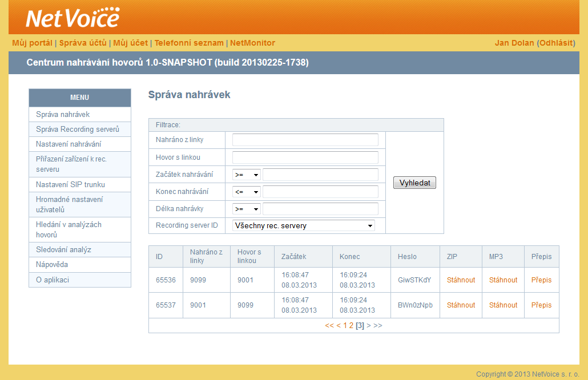Open Přepis for recording 65536
The width and height of the screenshot is (588, 380).
(542, 280)
